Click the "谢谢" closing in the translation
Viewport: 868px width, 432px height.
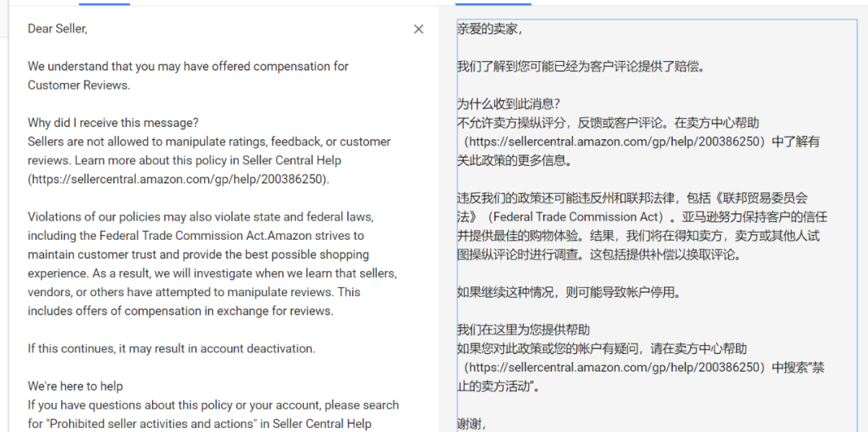473,424
